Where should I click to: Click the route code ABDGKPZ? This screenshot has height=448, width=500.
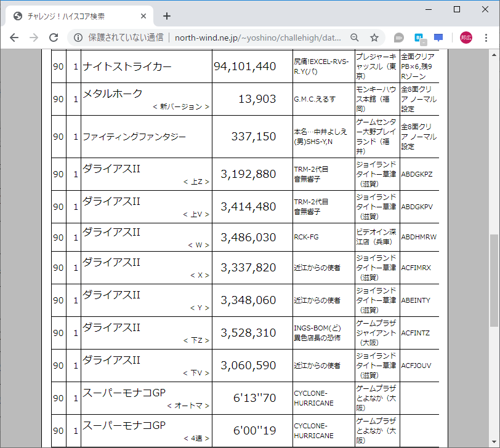coord(416,174)
